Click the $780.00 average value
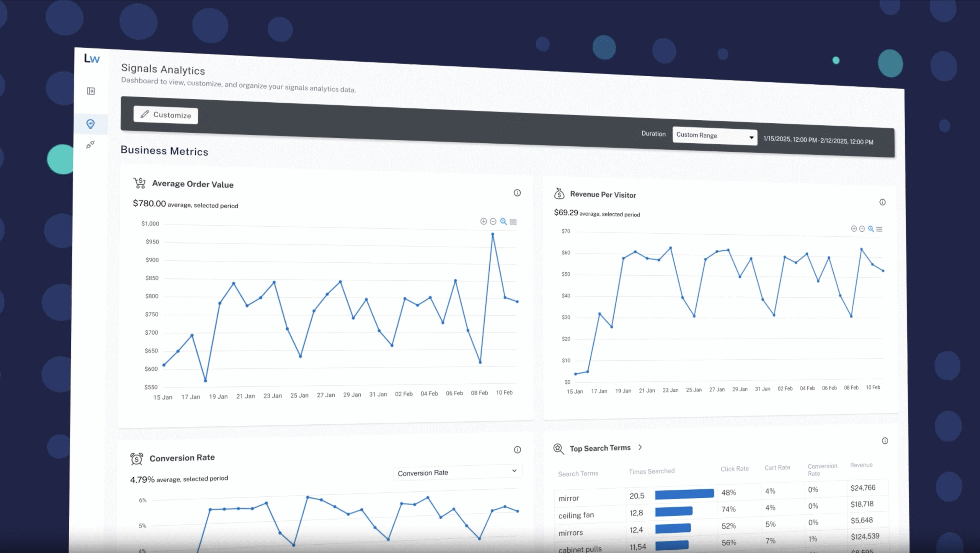The width and height of the screenshot is (980, 553). [149, 203]
